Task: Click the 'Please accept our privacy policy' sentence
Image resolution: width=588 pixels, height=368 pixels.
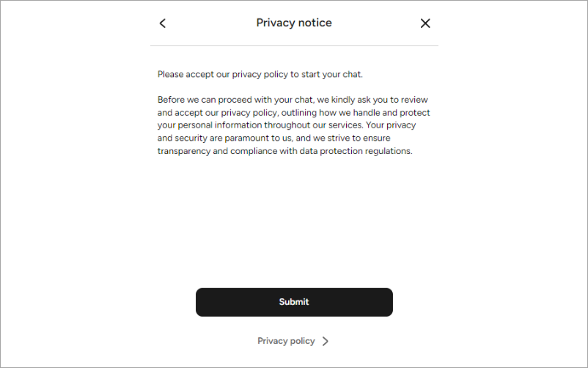Action: pyautogui.click(x=260, y=74)
